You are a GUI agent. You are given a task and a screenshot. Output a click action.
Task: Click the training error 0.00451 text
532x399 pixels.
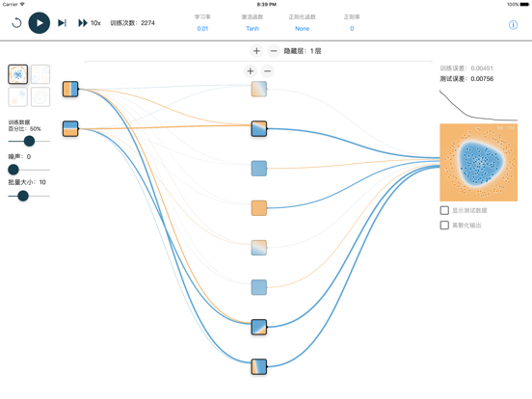point(466,68)
